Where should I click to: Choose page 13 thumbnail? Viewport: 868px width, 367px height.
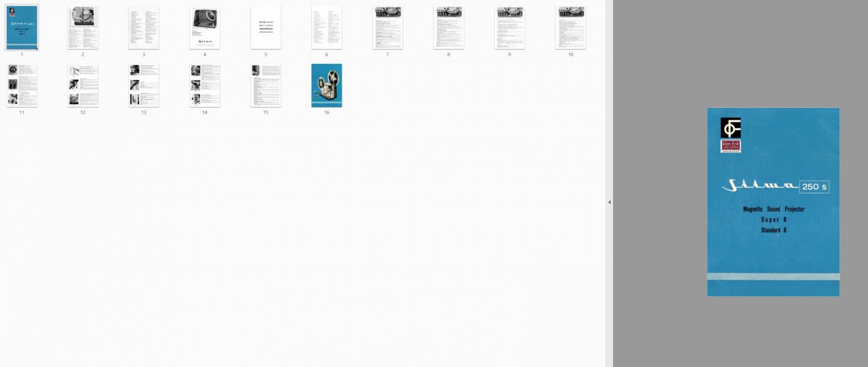(143, 86)
